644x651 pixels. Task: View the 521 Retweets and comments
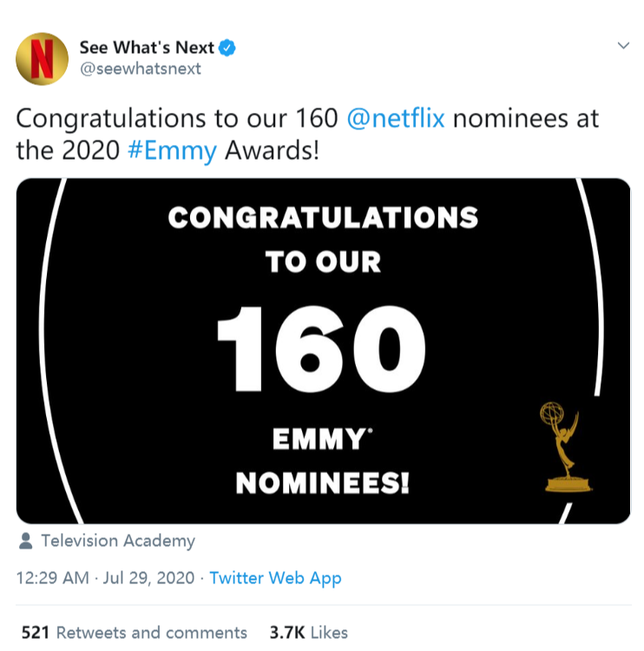[134, 633]
